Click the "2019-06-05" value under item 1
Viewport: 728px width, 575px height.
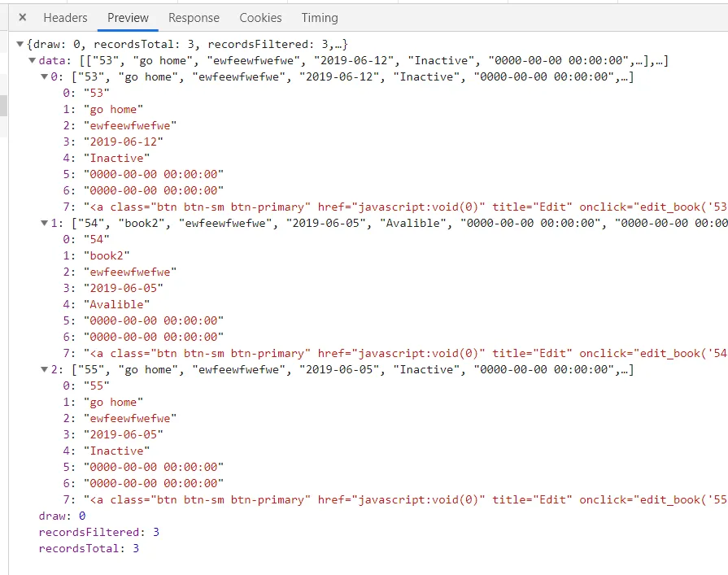[x=124, y=288]
